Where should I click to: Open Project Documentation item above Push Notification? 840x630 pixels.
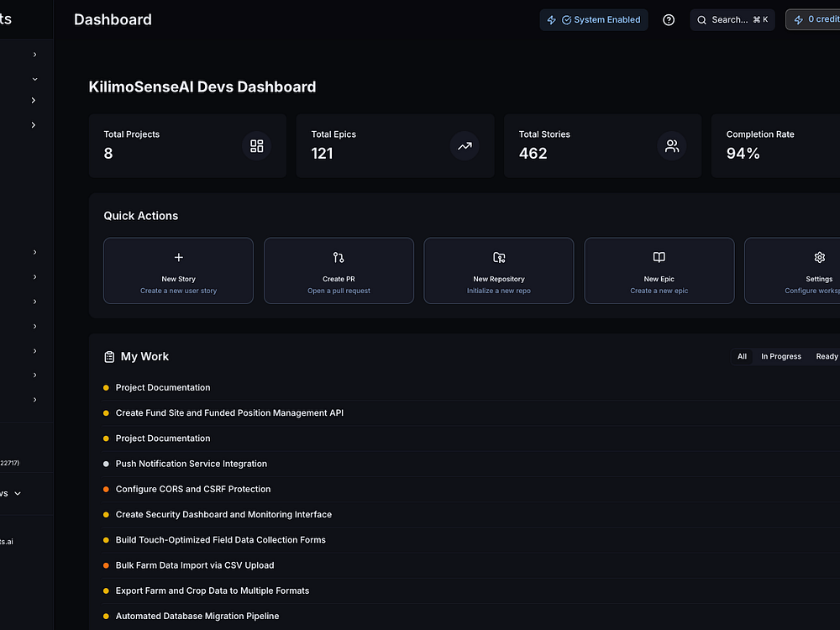click(163, 438)
